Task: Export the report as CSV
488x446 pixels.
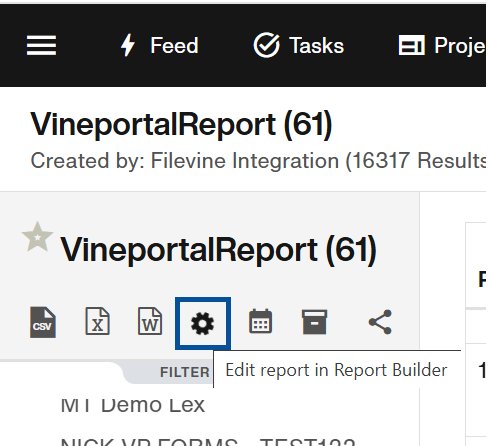Action: 43,322
